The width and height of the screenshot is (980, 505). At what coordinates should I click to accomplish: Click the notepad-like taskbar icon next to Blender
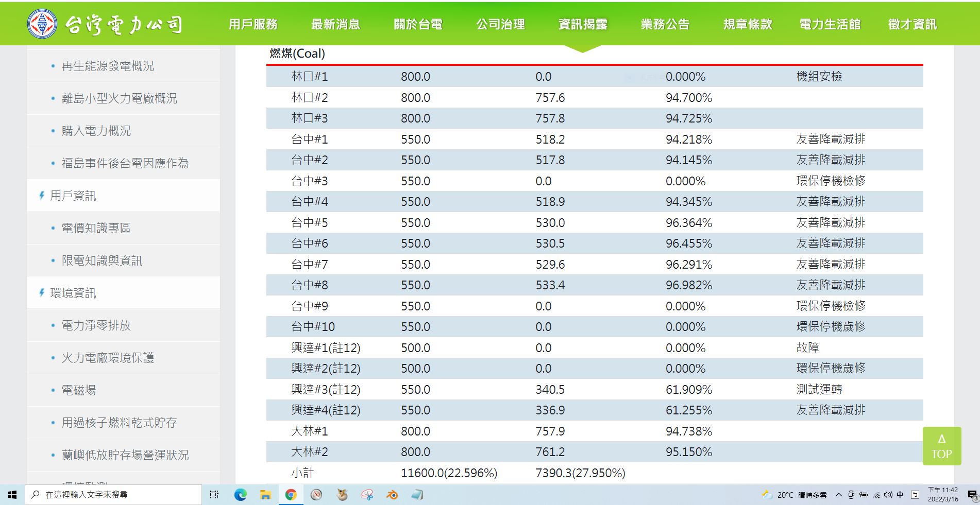[417, 495]
